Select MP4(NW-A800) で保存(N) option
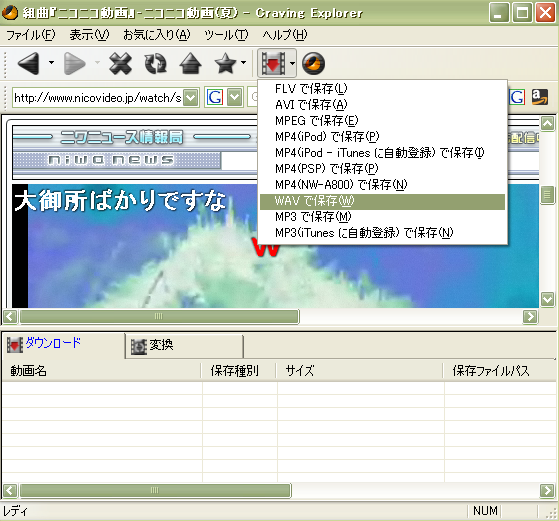This screenshot has height=521, width=559. [382, 185]
